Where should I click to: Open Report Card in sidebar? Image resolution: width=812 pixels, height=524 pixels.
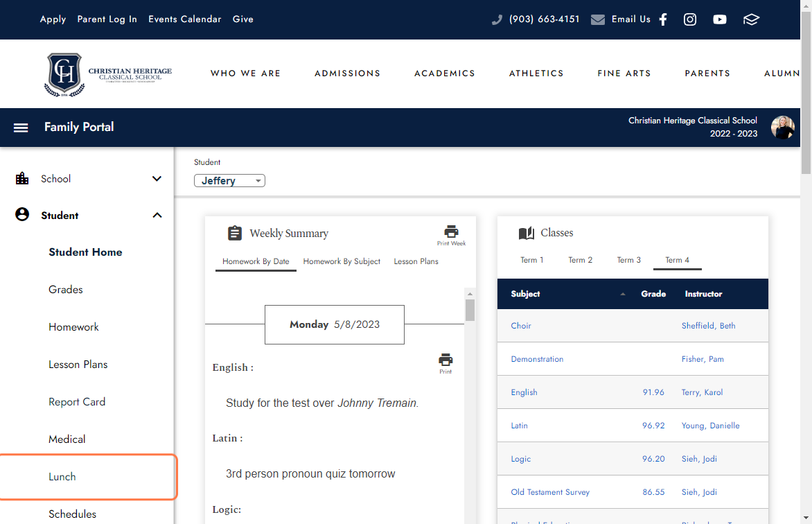pos(77,402)
